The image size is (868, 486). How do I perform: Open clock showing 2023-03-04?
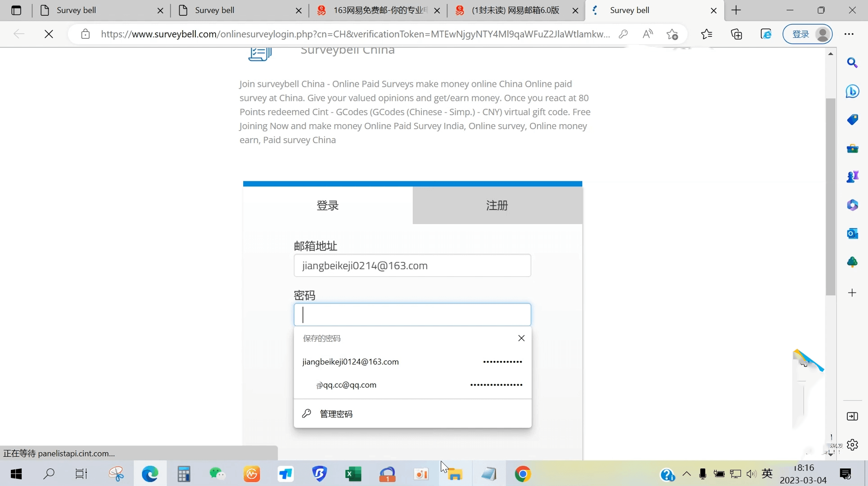point(803,474)
